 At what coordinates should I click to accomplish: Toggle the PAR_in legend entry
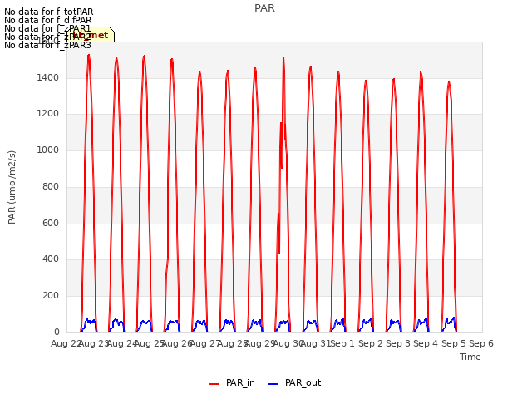pos(233,383)
